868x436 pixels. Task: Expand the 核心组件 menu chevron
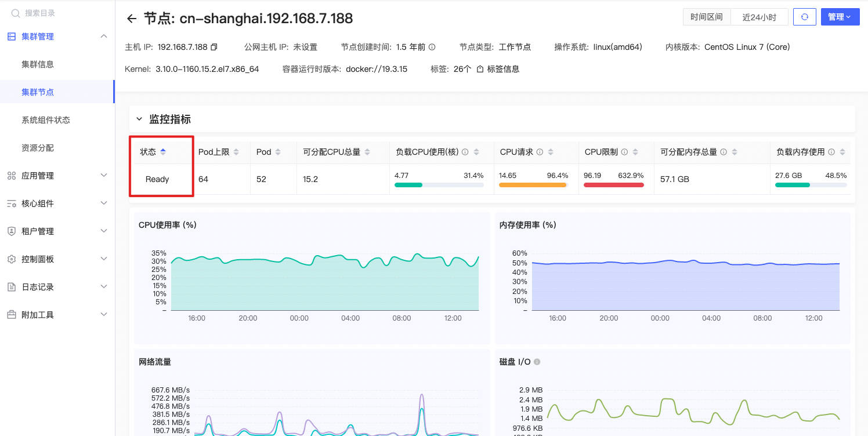tap(104, 203)
